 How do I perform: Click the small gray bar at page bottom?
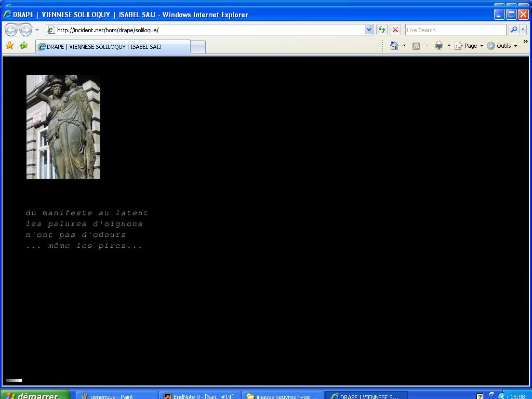tap(14, 380)
